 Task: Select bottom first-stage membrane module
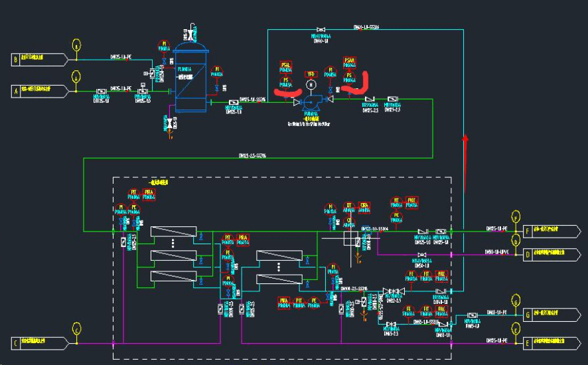click(174, 276)
